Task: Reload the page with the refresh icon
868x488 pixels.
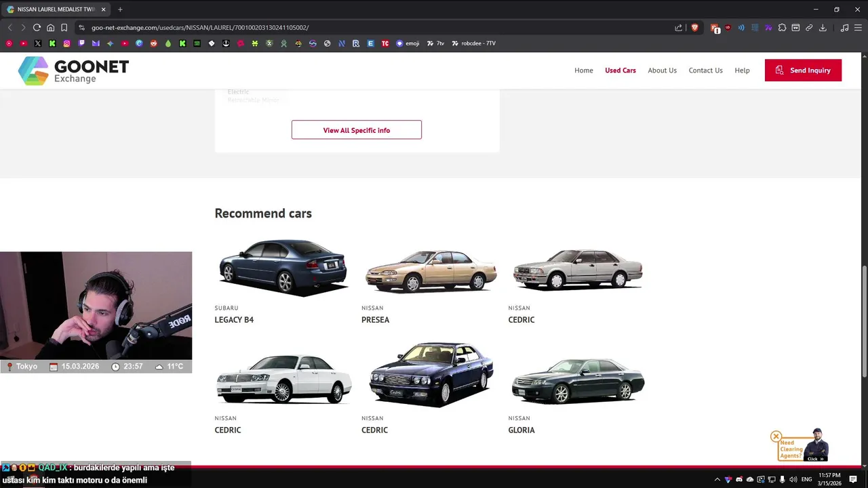Action: [37, 28]
